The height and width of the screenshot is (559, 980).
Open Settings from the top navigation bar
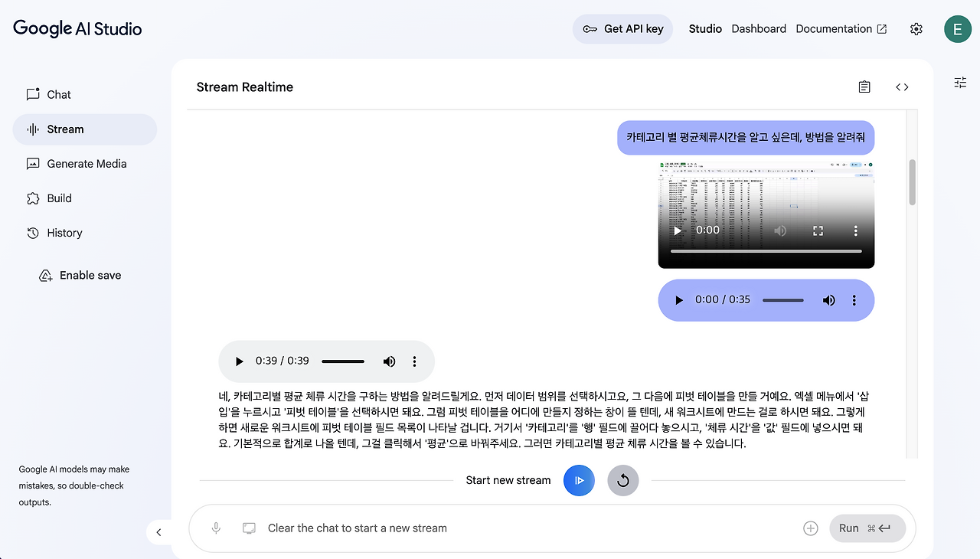click(x=916, y=28)
